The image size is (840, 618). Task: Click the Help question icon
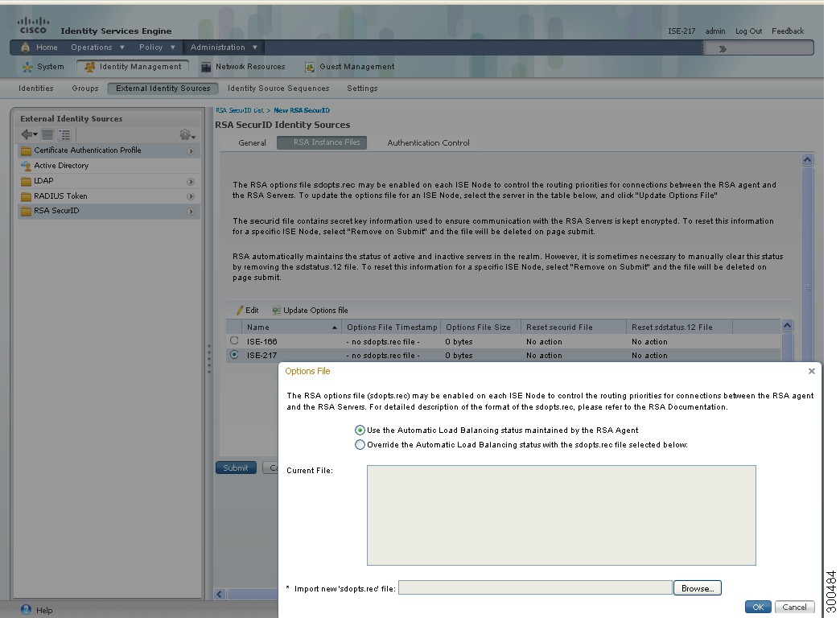(26, 609)
